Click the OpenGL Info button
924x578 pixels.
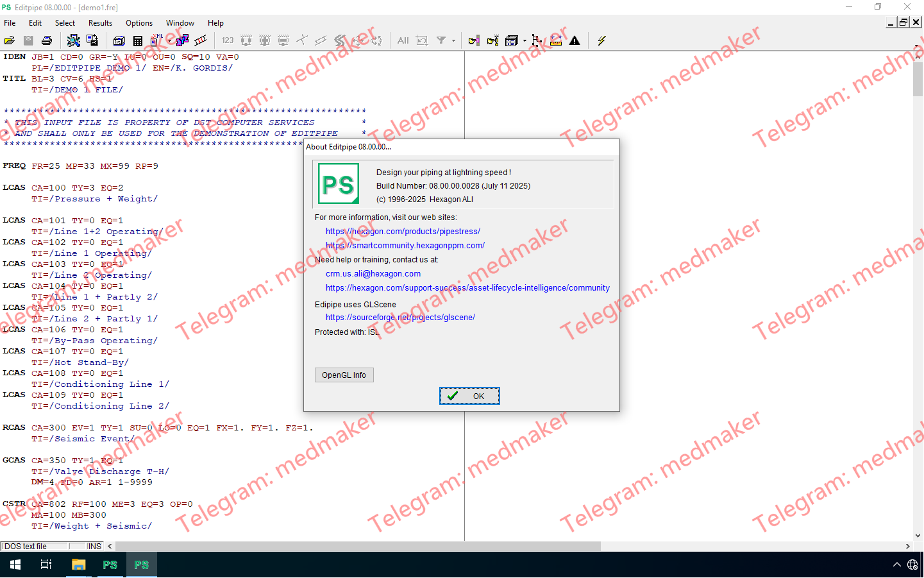344,375
